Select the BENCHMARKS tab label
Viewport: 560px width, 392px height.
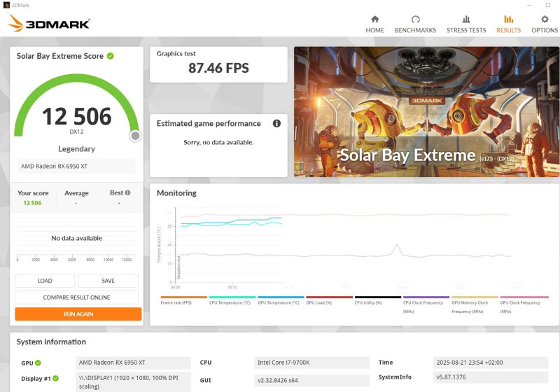coord(415,30)
